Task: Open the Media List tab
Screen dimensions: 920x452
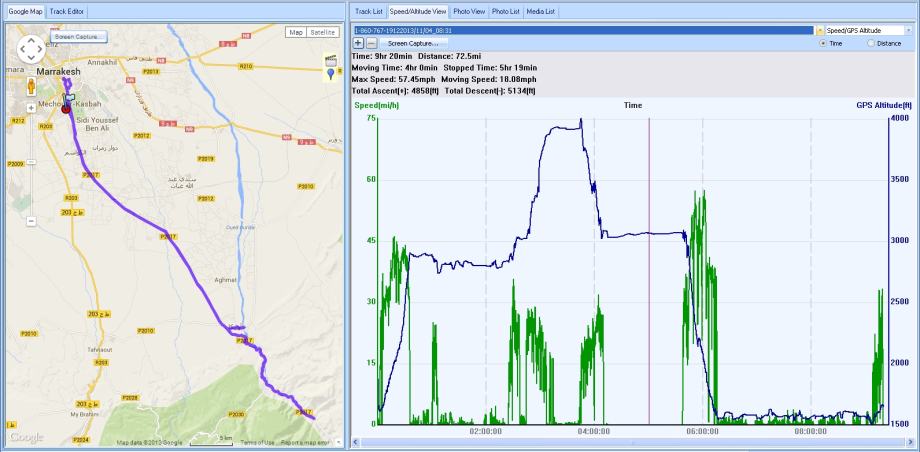Action: pyautogui.click(x=541, y=11)
